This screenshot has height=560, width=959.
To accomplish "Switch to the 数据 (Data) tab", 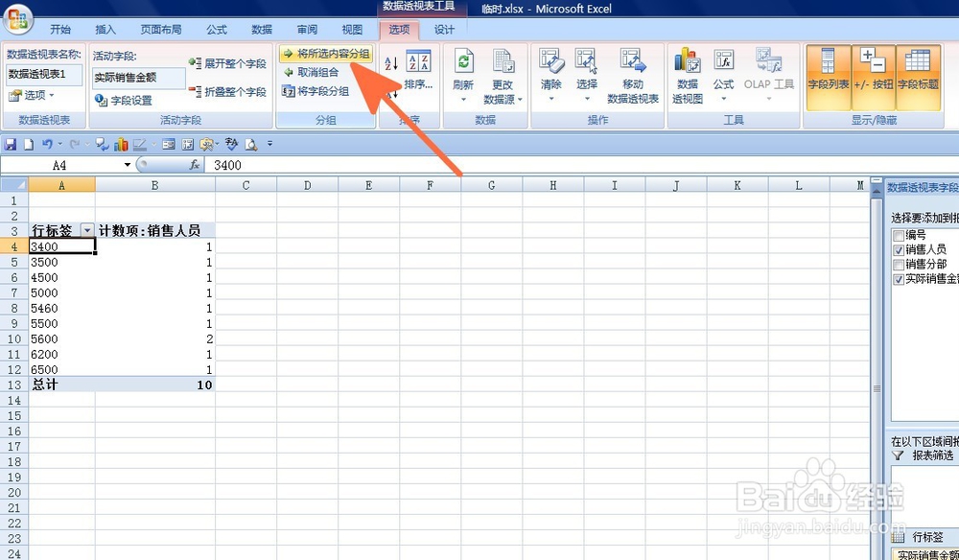I will [262, 30].
